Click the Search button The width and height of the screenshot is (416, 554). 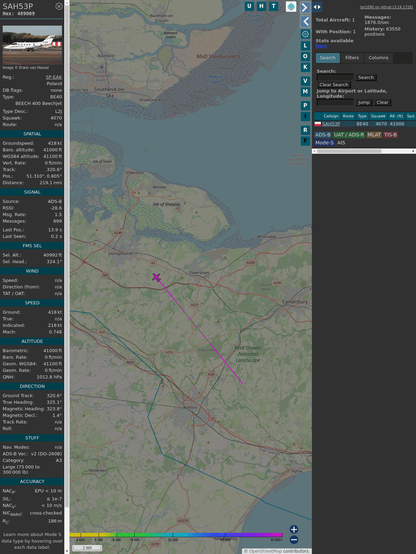coord(366,77)
